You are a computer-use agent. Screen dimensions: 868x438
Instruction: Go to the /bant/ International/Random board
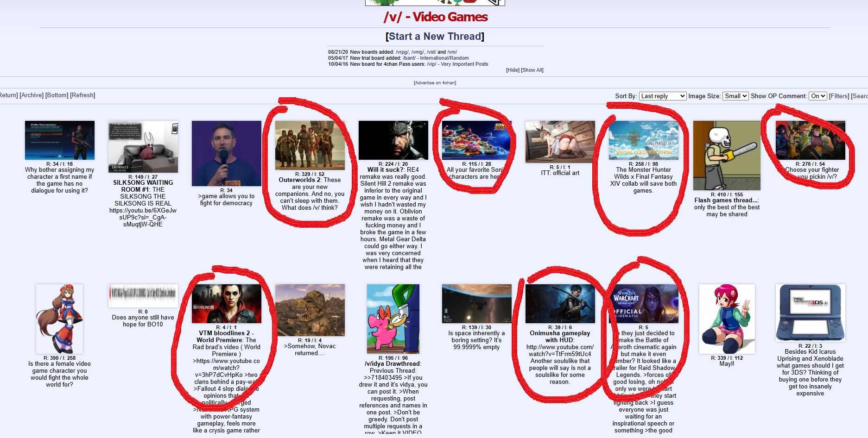pyautogui.click(x=436, y=58)
